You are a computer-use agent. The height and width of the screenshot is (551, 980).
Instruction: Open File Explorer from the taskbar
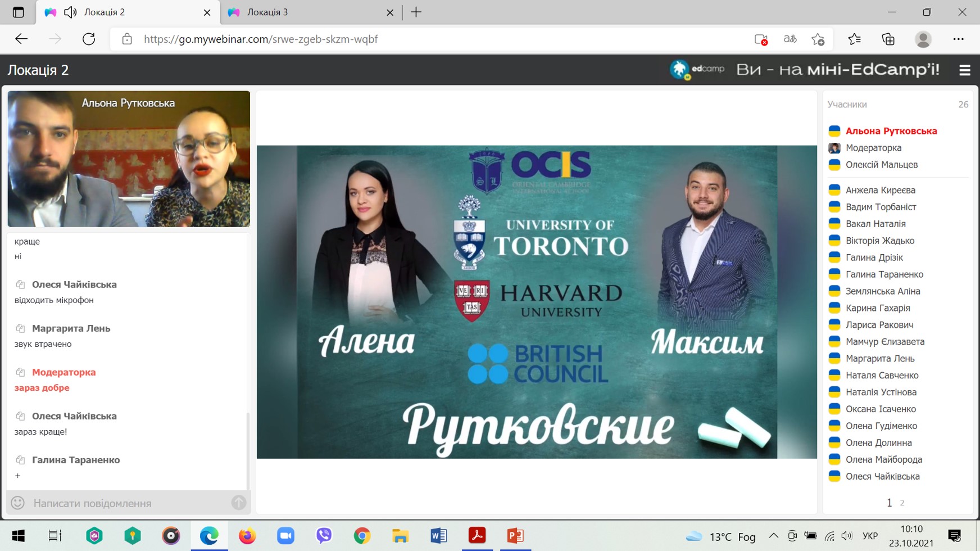[400, 536]
